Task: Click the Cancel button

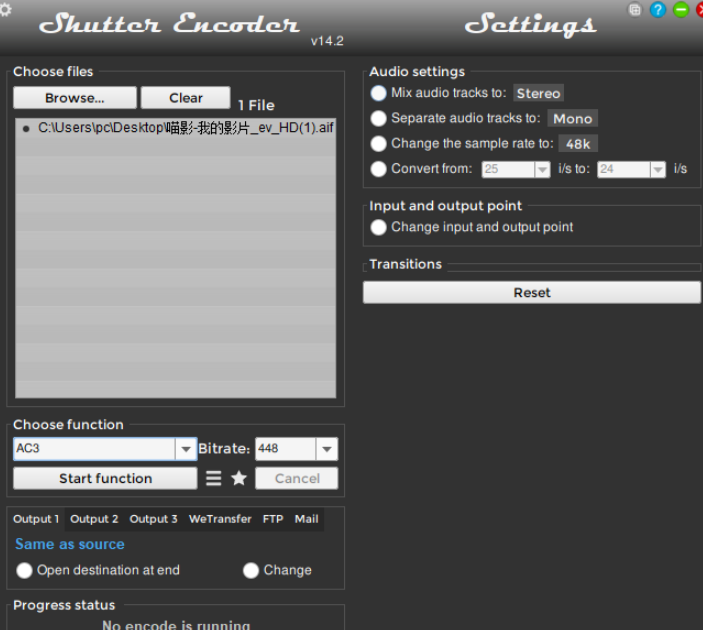Action: (x=297, y=478)
